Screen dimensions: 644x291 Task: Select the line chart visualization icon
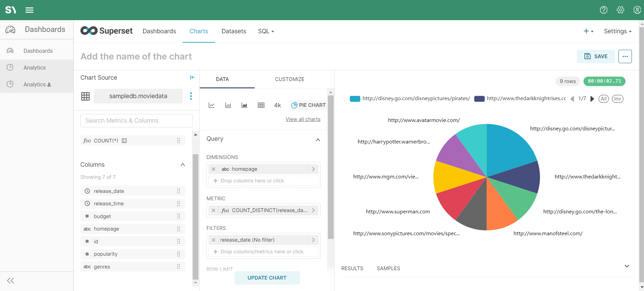[212, 105]
